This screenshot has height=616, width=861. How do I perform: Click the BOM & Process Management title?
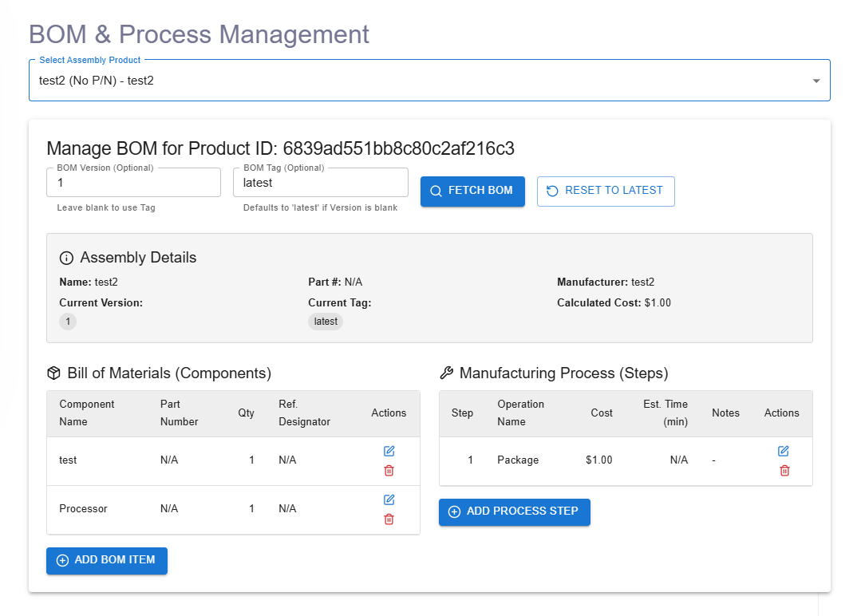[x=199, y=34]
